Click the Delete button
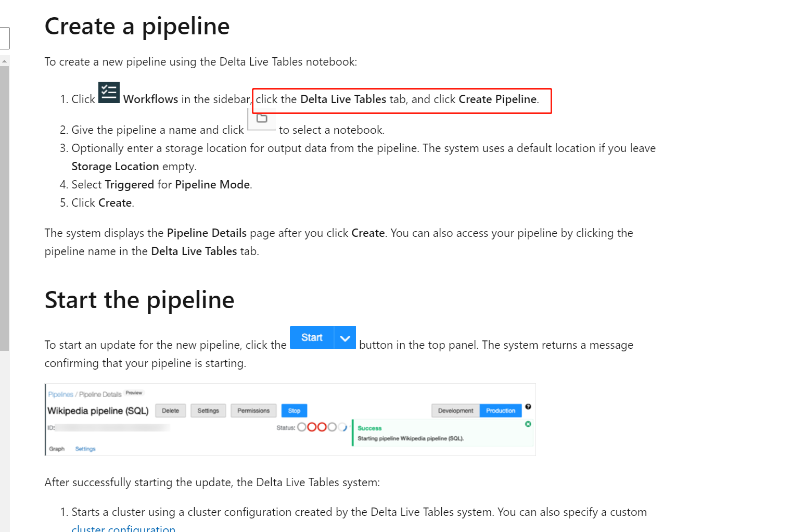This screenshot has width=791, height=532. coord(170,411)
